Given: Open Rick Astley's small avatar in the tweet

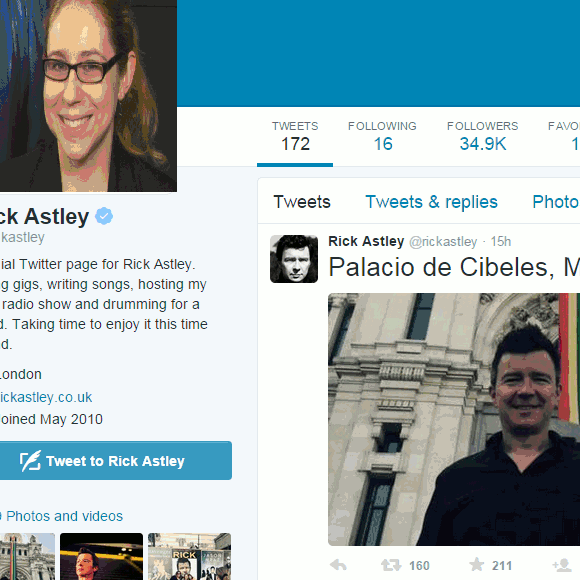Looking at the screenshot, I should (x=294, y=259).
